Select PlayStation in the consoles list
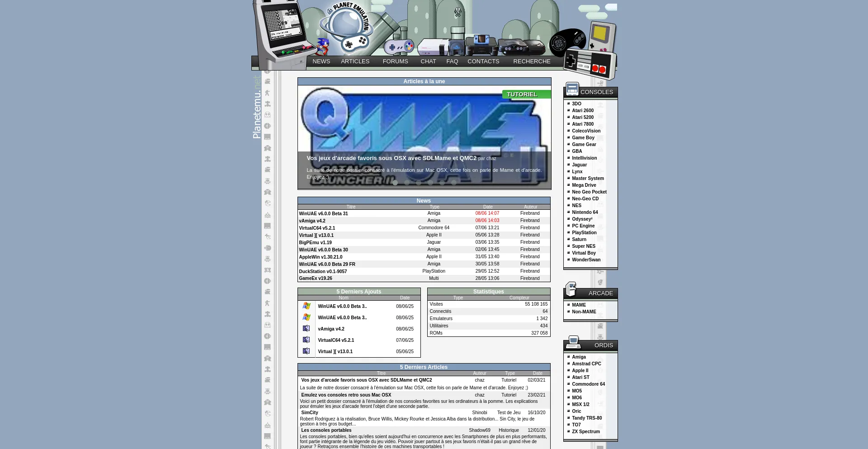The height and width of the screenshot is (449, 868). [x=584, y=232]
